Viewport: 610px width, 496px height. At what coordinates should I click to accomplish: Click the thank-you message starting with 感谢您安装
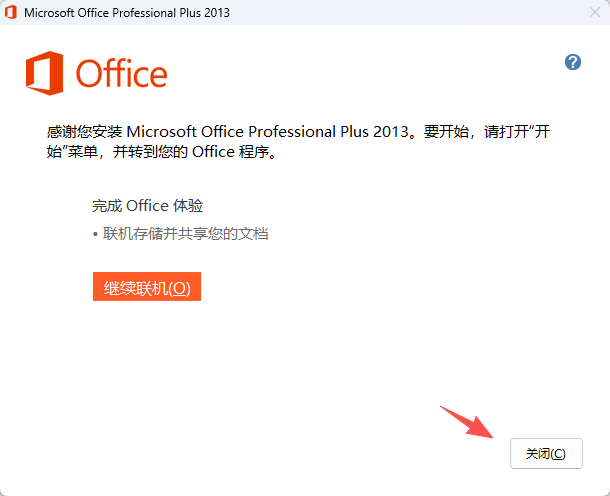pos(298,142)
